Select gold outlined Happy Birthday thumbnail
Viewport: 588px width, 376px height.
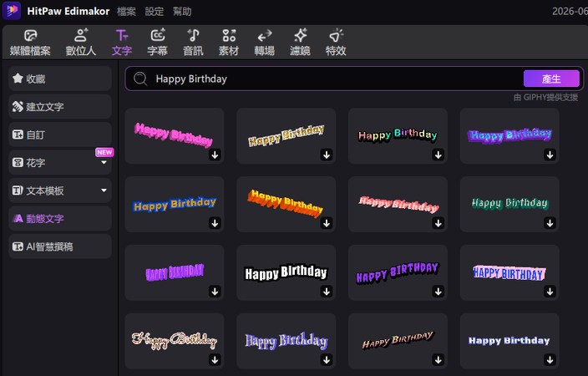tap(286, 136)
